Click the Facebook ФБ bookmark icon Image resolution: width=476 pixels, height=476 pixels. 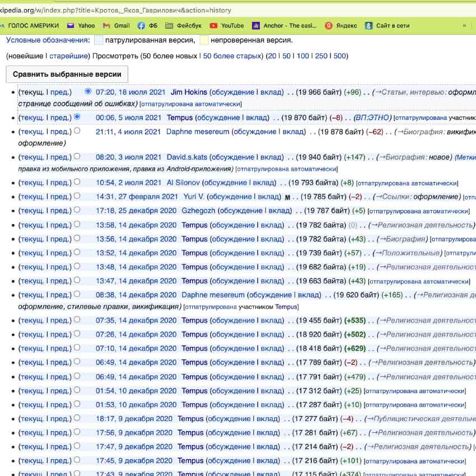(141, 26)
